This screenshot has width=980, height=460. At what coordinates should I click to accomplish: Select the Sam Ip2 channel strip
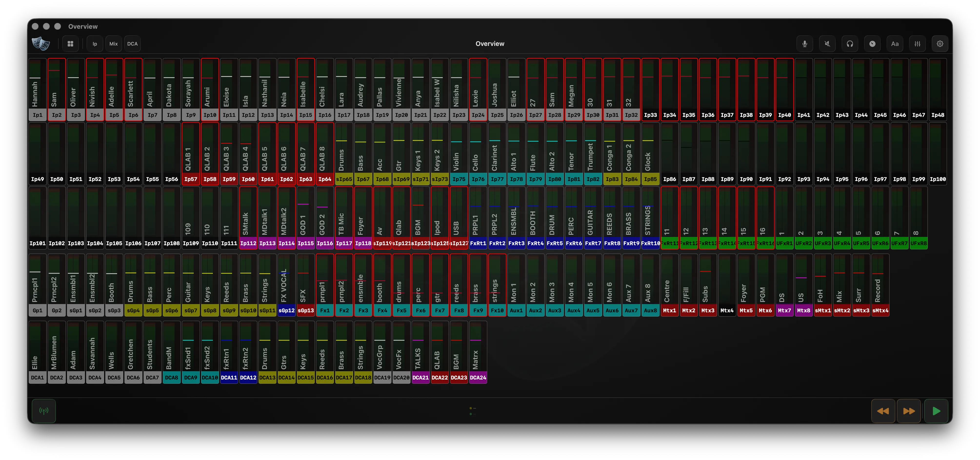tap(57, 90)
